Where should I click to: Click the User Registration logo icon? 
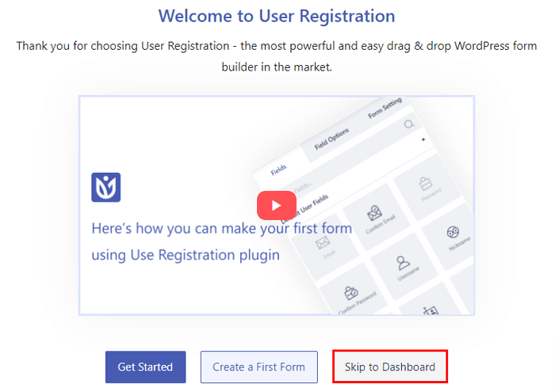pyautogui.click(x=105, y=188)
